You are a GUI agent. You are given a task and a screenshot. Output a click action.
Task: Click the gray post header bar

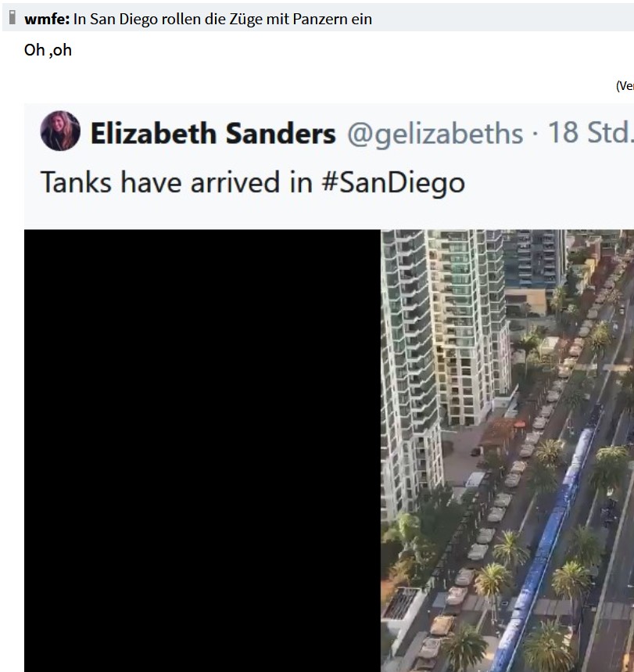pyautogui.click(x=318, y=17)
